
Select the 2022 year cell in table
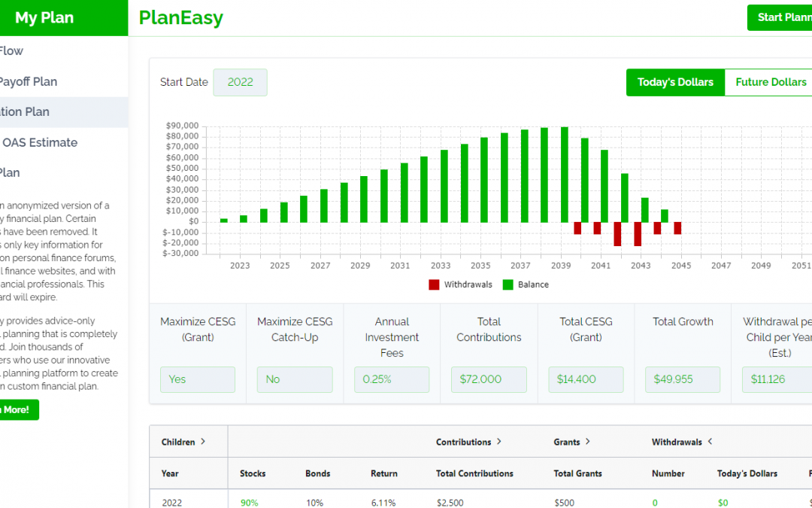[172, 502]
